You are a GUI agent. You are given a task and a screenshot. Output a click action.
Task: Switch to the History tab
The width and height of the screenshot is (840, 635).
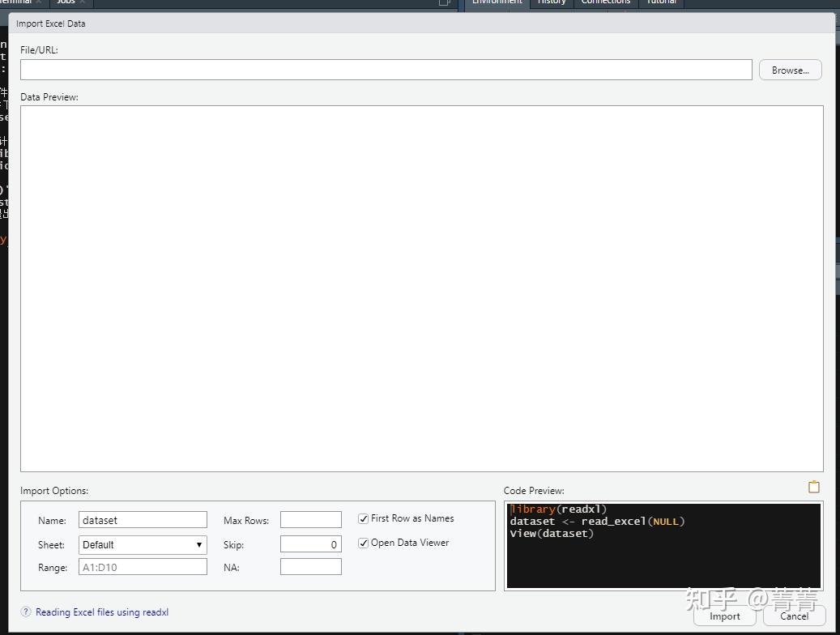[552, 2]
